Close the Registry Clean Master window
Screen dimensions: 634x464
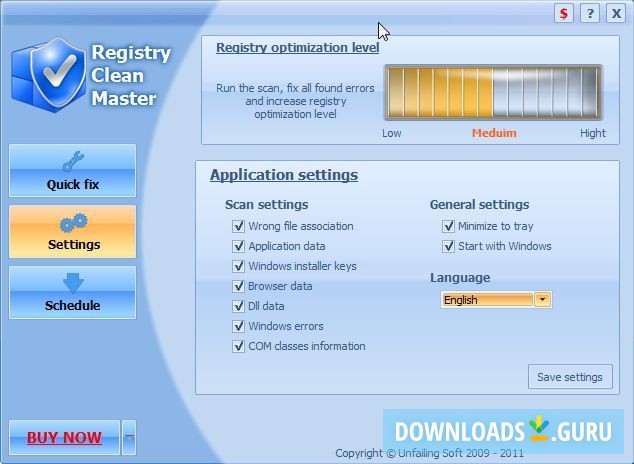pyautogui.click(x=616, y=14)
